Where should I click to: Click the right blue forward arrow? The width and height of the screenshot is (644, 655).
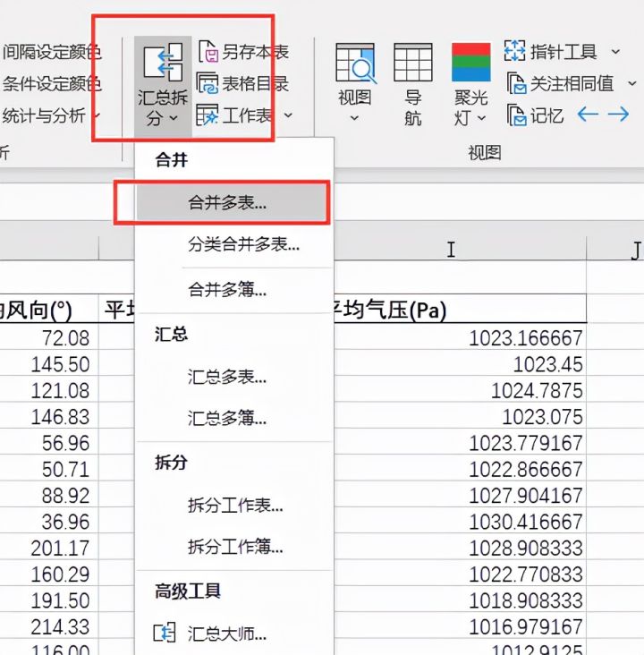619,114
